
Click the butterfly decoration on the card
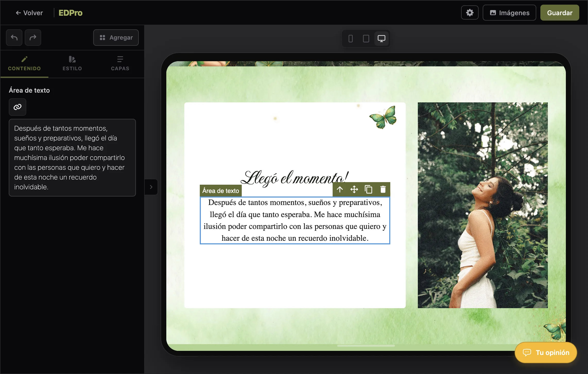click(383, 117)
